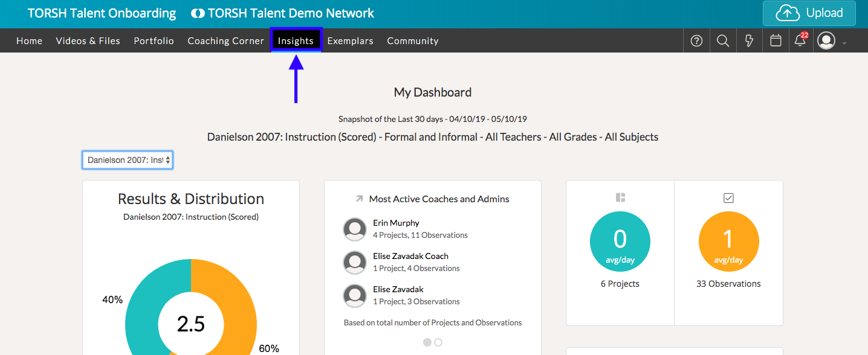This screenshot has width=868, height=355.
Task: Select first carousel pagination dot
Action: (x=427, y=342)
